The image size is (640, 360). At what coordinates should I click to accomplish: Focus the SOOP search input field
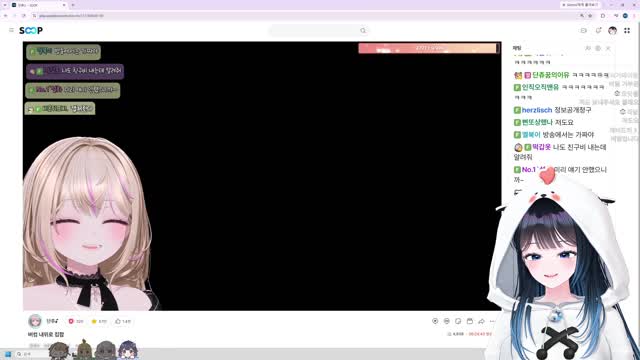point(314,31)
